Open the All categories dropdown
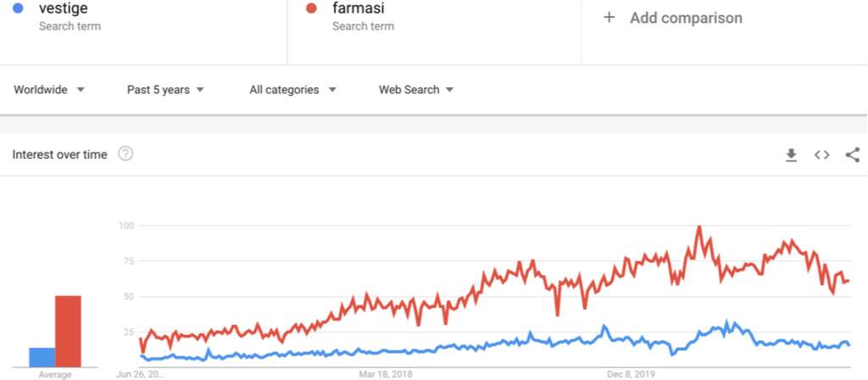This screenshot has width=868, height=380. (292, 90)
